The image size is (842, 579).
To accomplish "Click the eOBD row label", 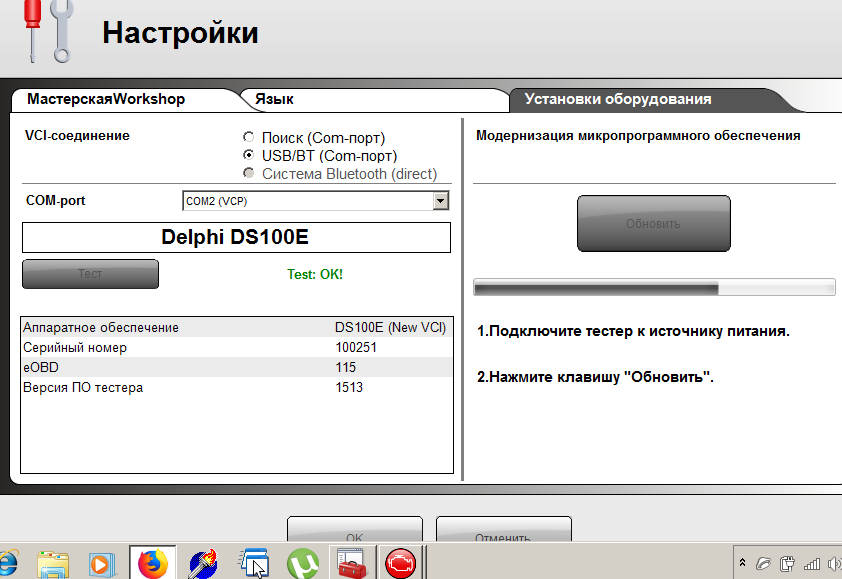I will (x=41, y=367).
